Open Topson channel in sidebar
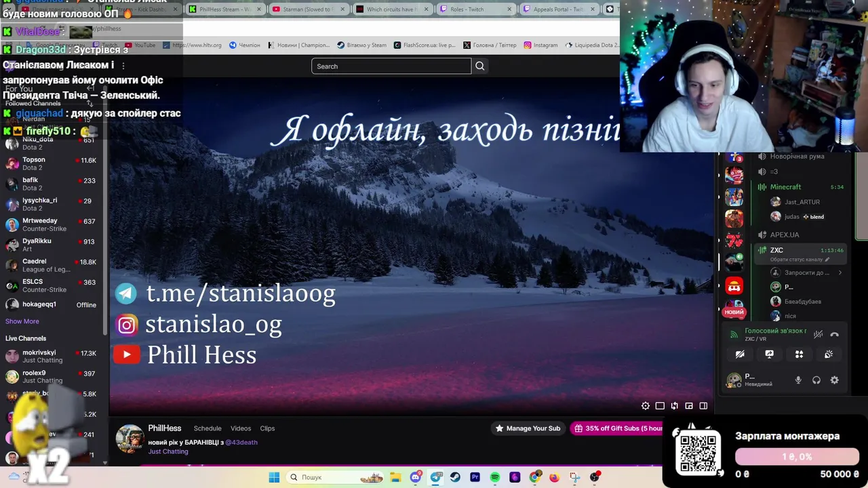This screenshot has height=488, width=868. click(x=52, y=163)
